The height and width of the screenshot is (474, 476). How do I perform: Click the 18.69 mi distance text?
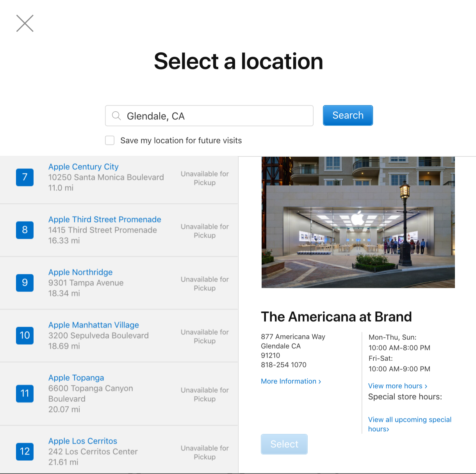64,346
